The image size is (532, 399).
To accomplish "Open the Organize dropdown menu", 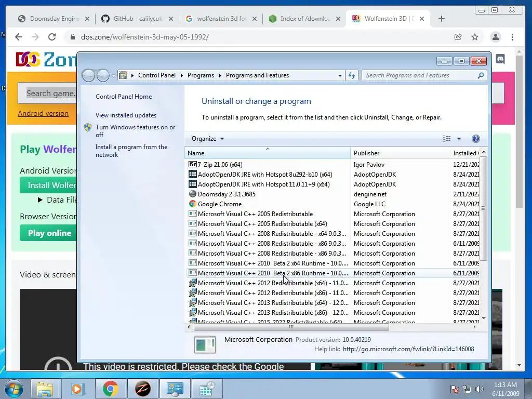I will 208,139.
